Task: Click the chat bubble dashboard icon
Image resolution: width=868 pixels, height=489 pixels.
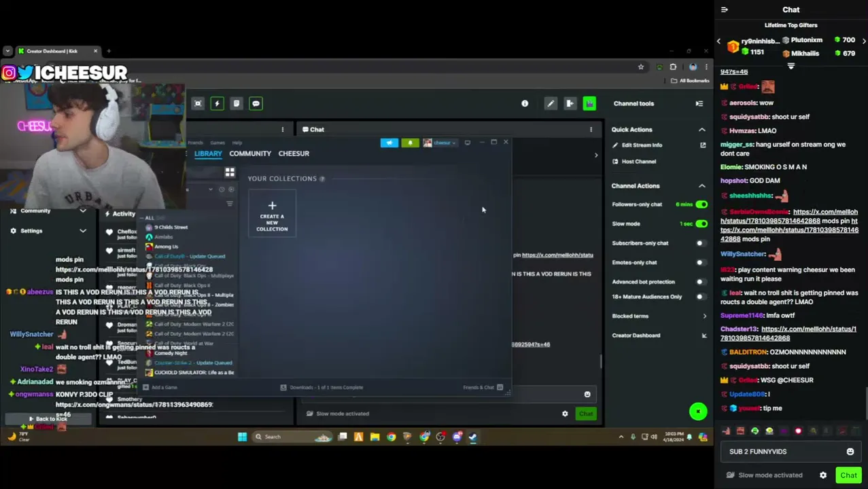Action: tap(256, 103)
